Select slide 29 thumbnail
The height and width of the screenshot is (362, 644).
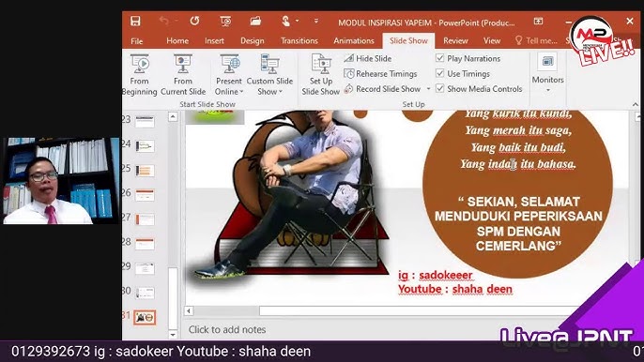point(145,268)
